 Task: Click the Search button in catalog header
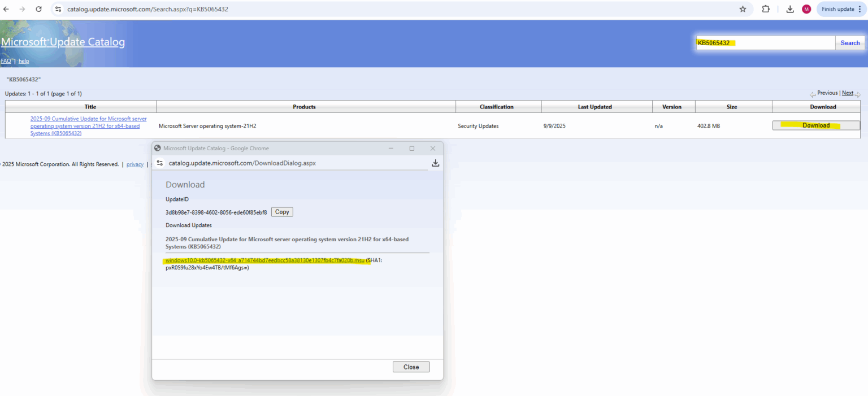pos(850,43)
